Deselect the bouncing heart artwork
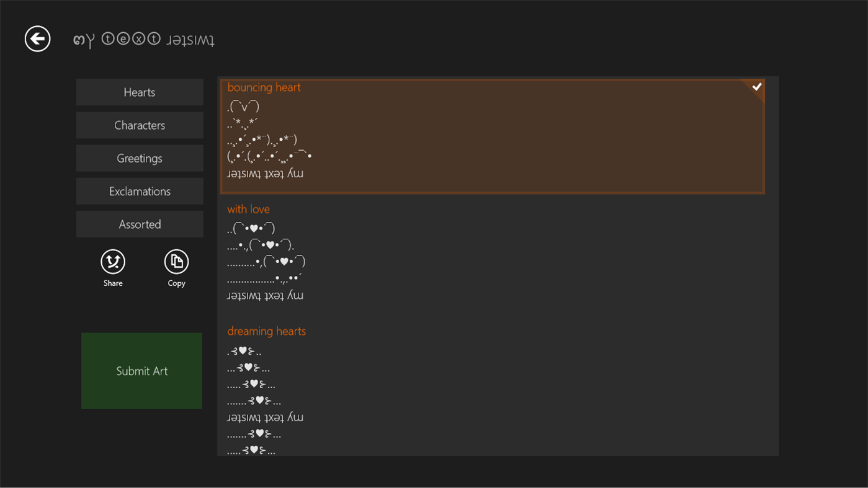 (491, 136)
